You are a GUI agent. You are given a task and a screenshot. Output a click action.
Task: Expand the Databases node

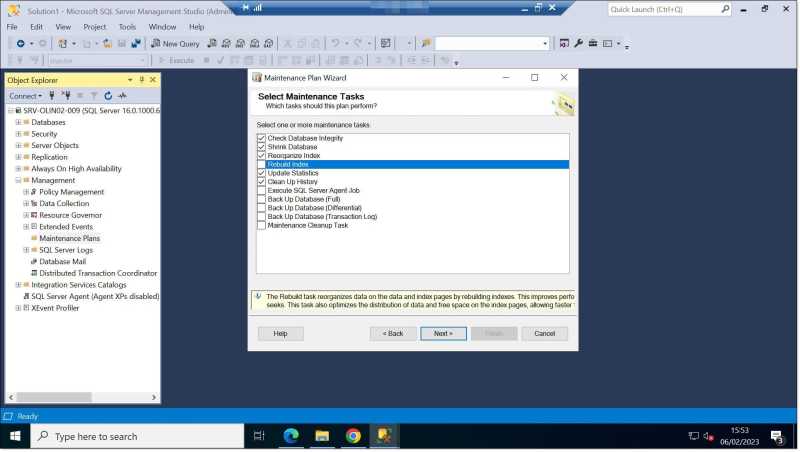[x=18, y=122]
